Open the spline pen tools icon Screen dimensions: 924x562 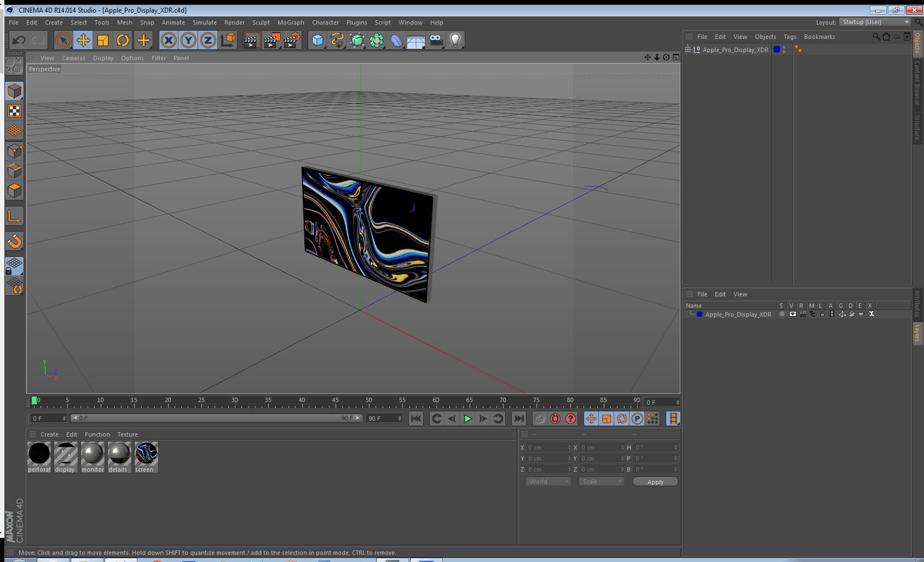click(337, 40)
